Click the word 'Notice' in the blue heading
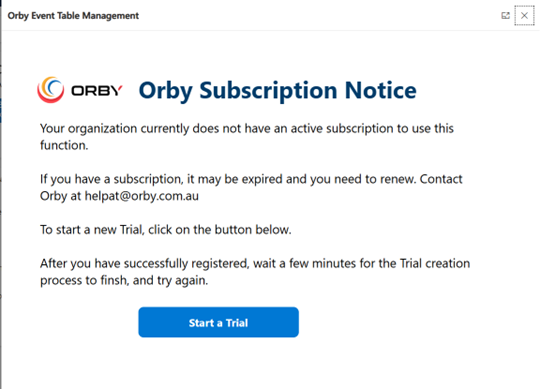540x389 pixels. click(x=381, y=90)
